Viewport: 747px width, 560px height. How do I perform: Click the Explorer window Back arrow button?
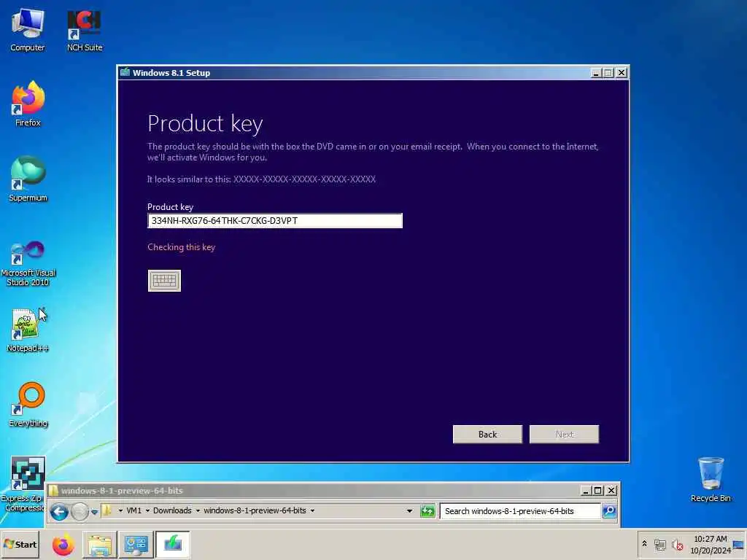click(x=59, y=512)
